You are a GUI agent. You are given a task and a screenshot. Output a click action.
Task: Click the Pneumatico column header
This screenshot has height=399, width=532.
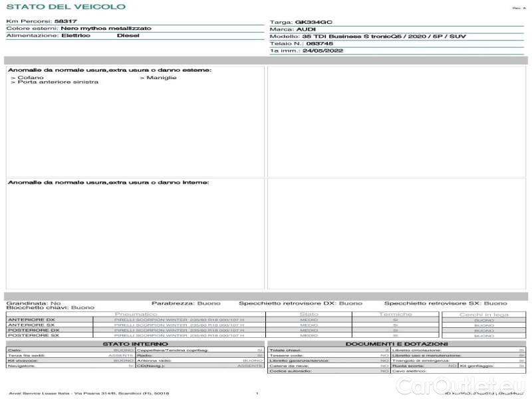point(136,314)
